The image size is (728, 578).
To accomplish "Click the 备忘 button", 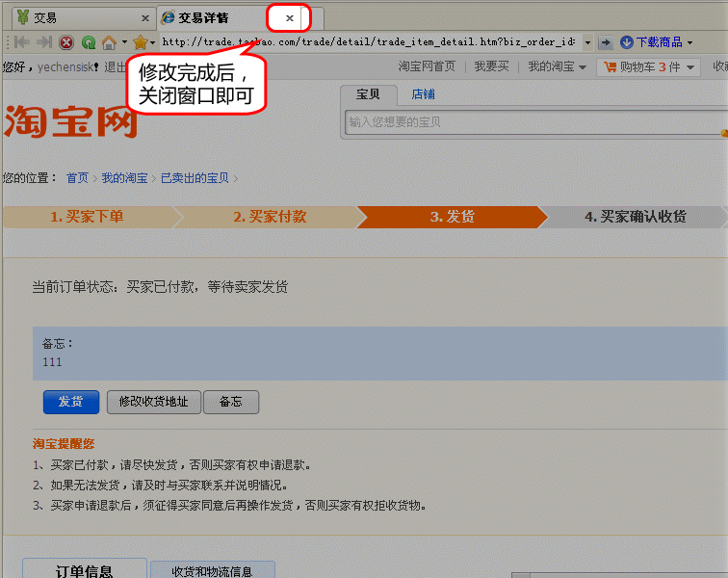I will point(231,402).
